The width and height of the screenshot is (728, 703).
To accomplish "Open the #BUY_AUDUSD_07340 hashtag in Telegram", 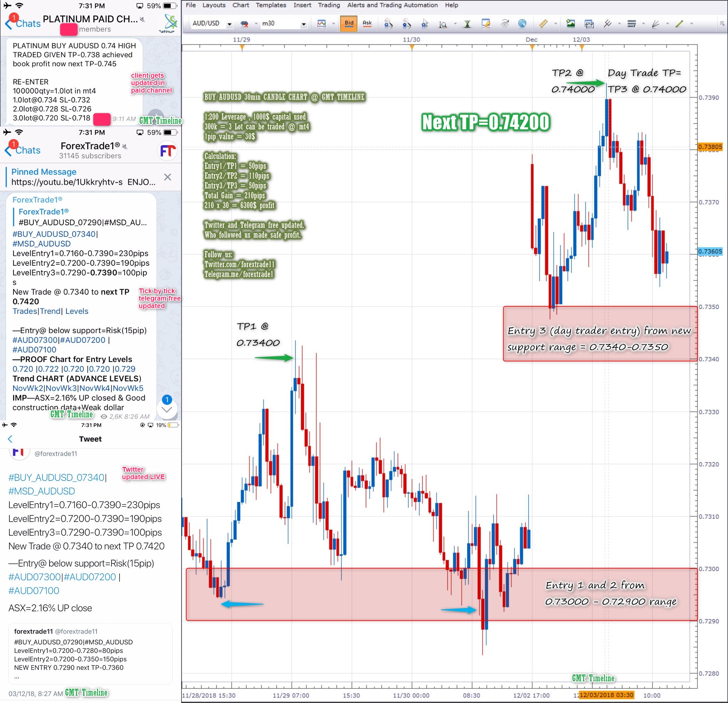I will pyautogui.click(x=55, y=234).
